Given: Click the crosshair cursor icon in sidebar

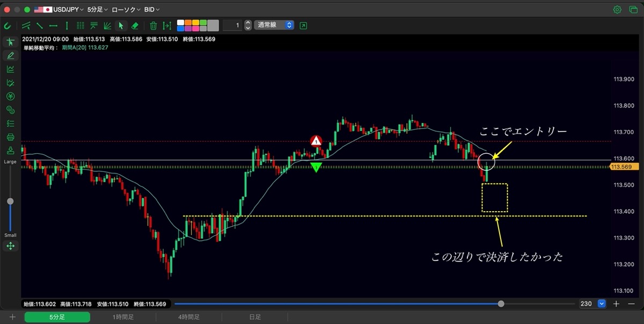Looking at the screenshot, I should click(10, 42).
